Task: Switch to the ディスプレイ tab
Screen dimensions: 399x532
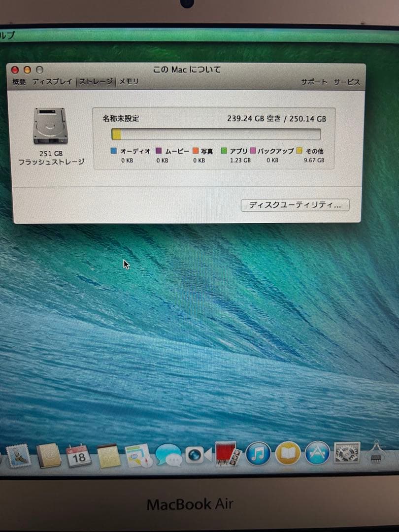Action: coord(52,81)
